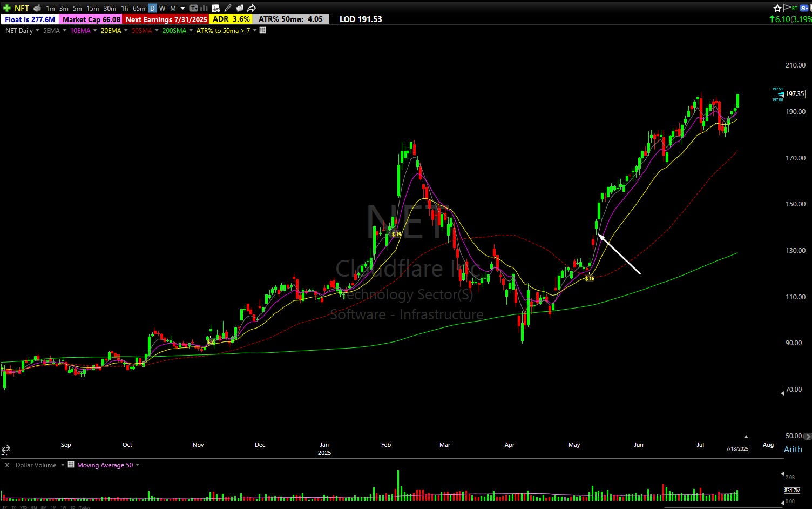Open the blue S dropdown button

(804, 8)
